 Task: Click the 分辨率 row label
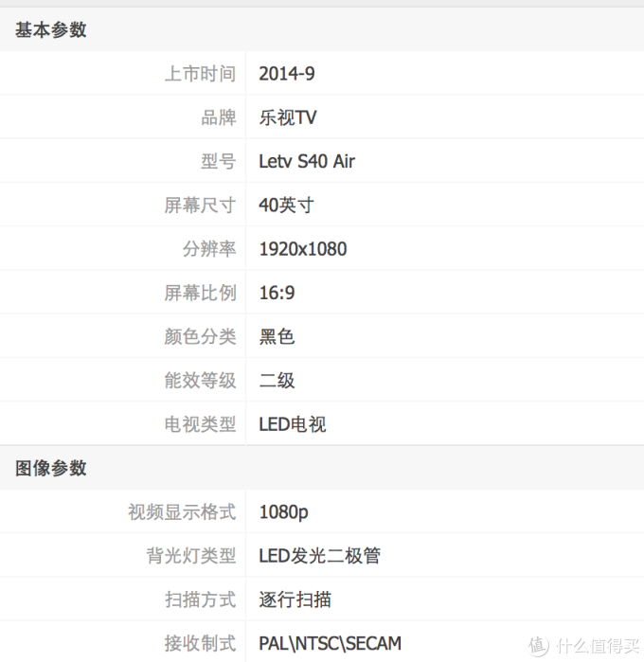[x=209, y=249]
